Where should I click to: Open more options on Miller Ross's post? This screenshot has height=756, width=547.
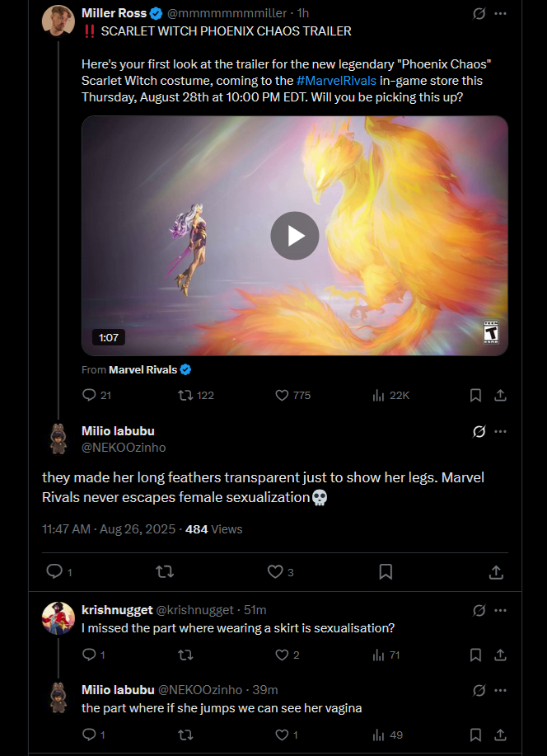click(500, 13)
